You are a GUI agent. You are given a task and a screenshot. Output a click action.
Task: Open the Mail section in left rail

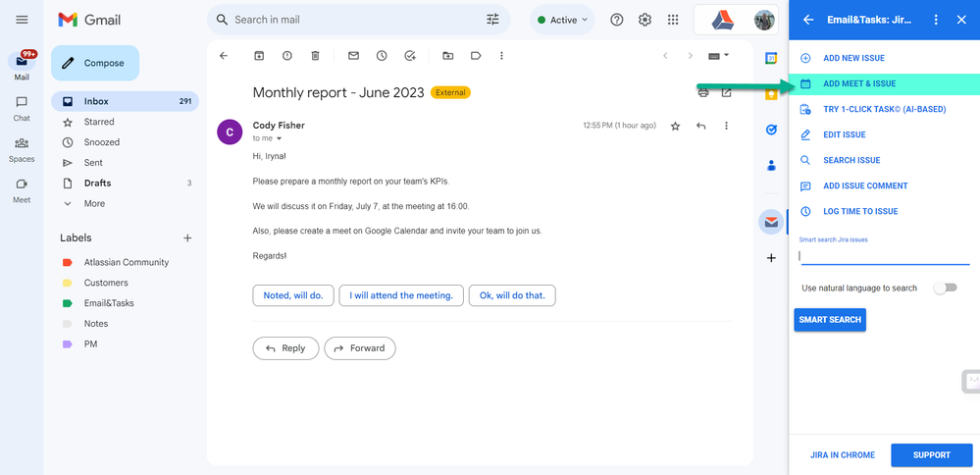22,67
